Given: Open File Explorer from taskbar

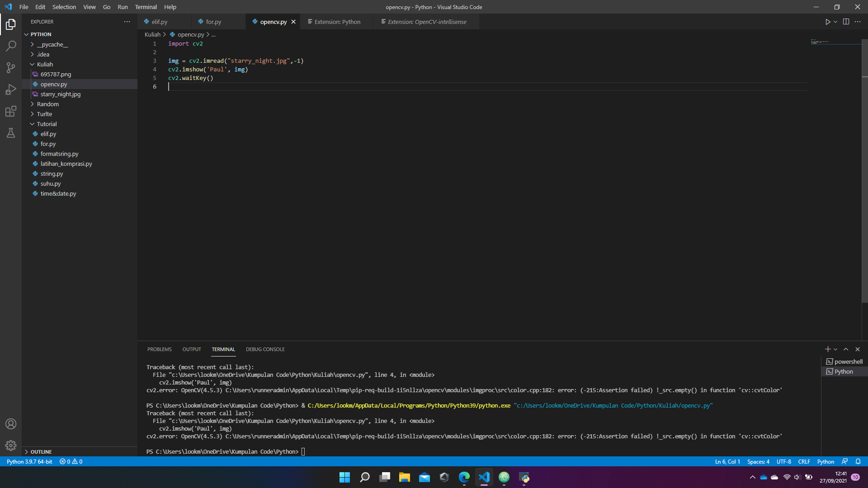Looking at the screenshot, I should 404,477.
